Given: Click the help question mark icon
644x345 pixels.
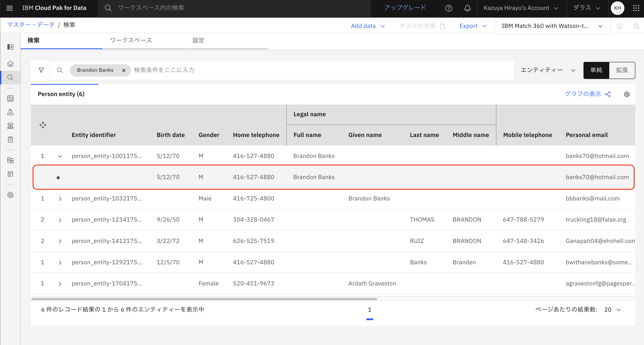Looking at the screenshot, I should [449, 8].
